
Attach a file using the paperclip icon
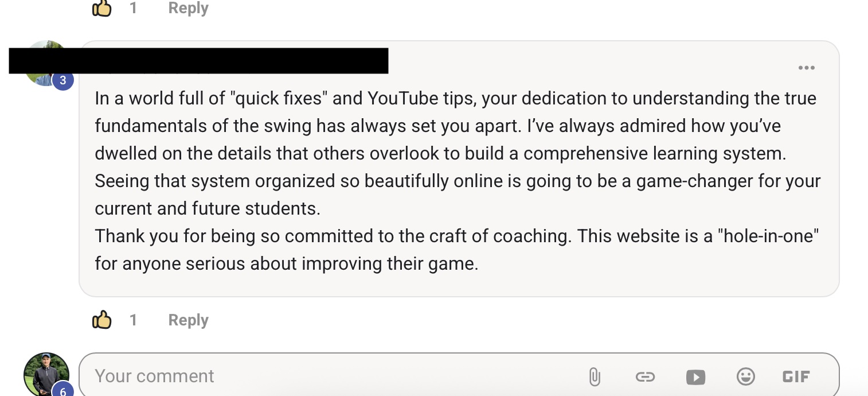tap(595, 376)
